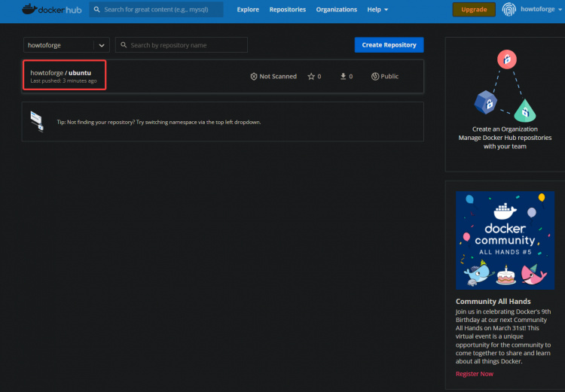The height and width of the screenshot is (392, 565).
Task: Click the Docker Community All Hands banner
Action: 505,240
